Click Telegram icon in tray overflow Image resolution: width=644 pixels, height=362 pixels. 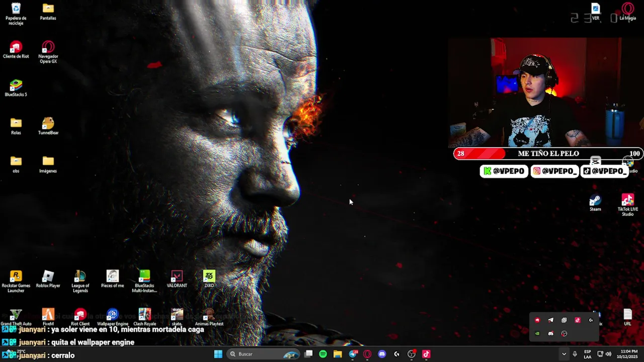click(550, 320)
